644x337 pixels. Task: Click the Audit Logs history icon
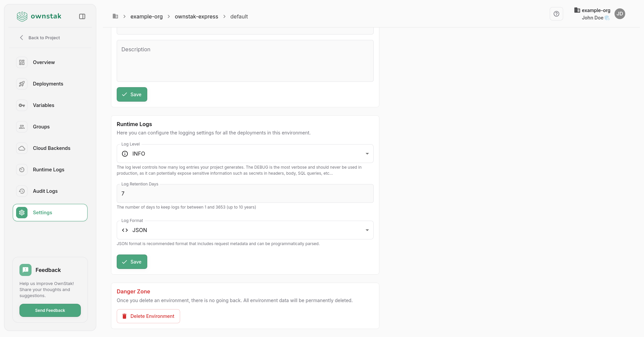coord(22,191)
